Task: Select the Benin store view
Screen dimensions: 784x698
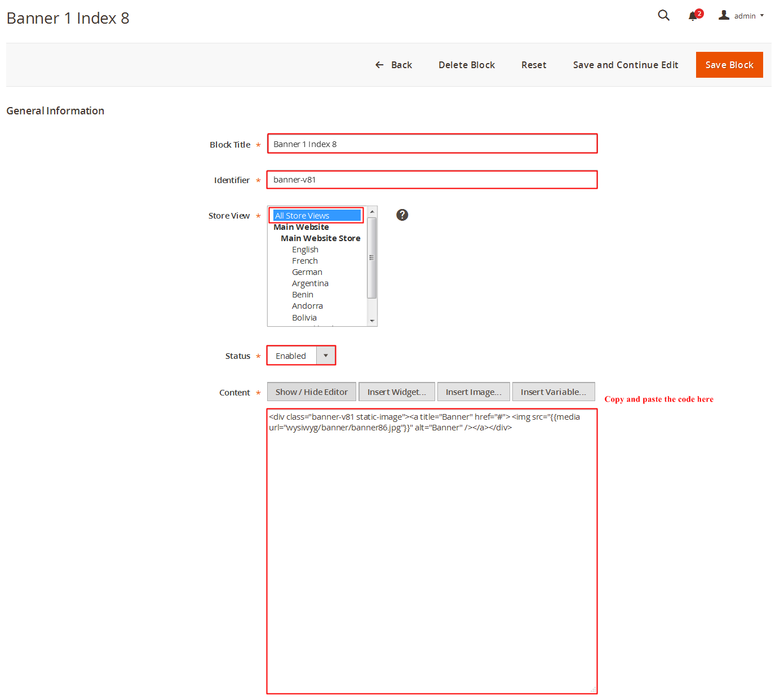Action: (303, 295)
